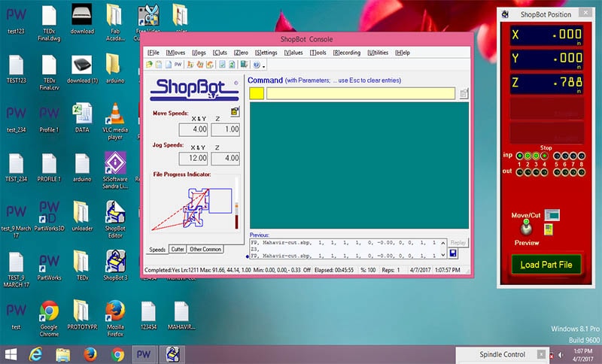Open the DATA Excel file on desktop

pos(82,117)
